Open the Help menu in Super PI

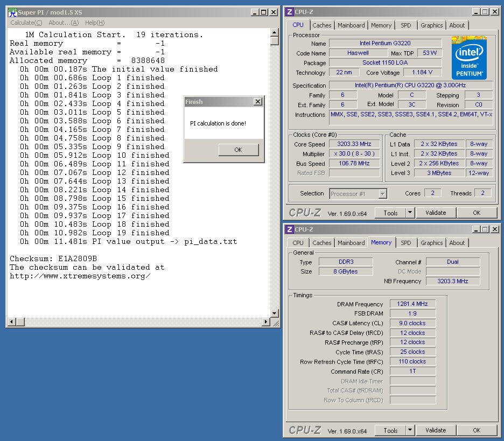click(95, 23)
